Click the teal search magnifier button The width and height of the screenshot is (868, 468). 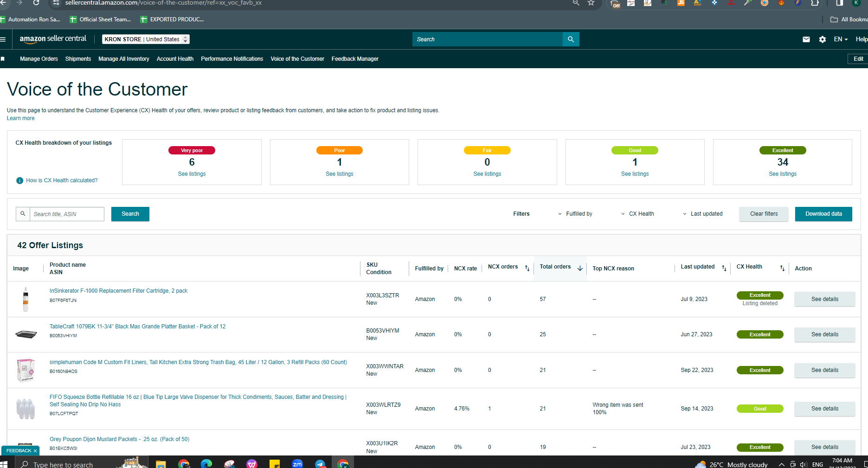571,39
